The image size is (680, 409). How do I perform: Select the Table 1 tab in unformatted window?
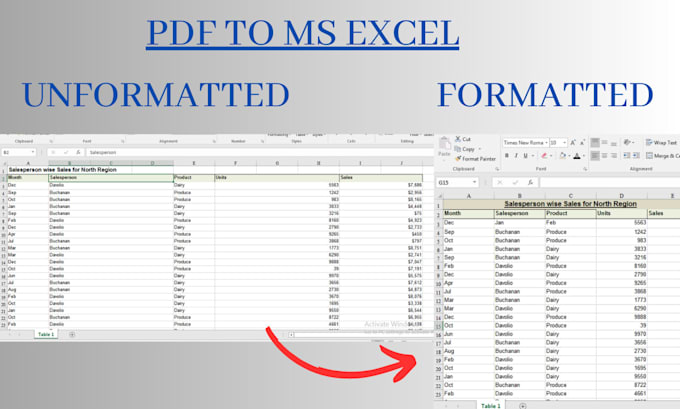[46, 334]
